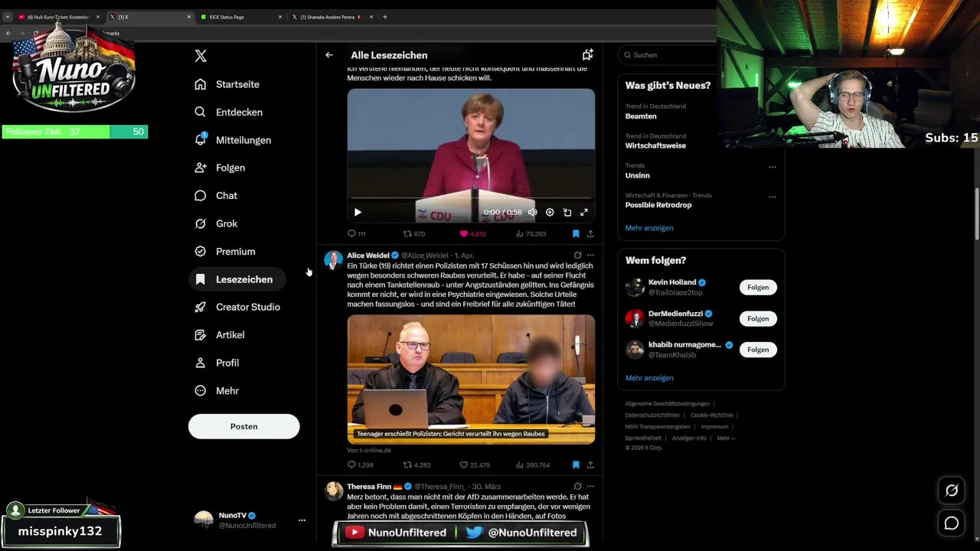Image resolution: width=980 pixels, height=551 pixels.
Task: View stats of post with 280.764 views
Action: pos(533,465)
